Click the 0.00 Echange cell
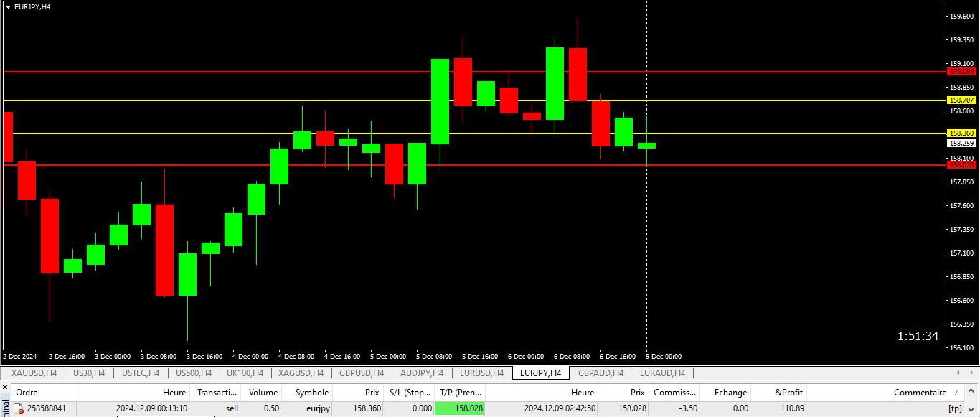The width and height of the screenshot is (980, 417). pos(740,408)
